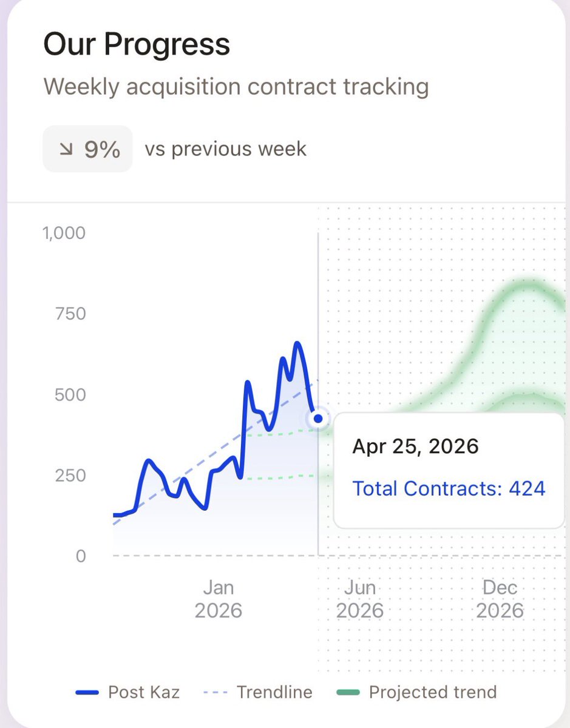Image resolution: width=570 pixels, height=728 pixels.
Task: Click the highest peak of the blue line
Action: coord(297,344)
